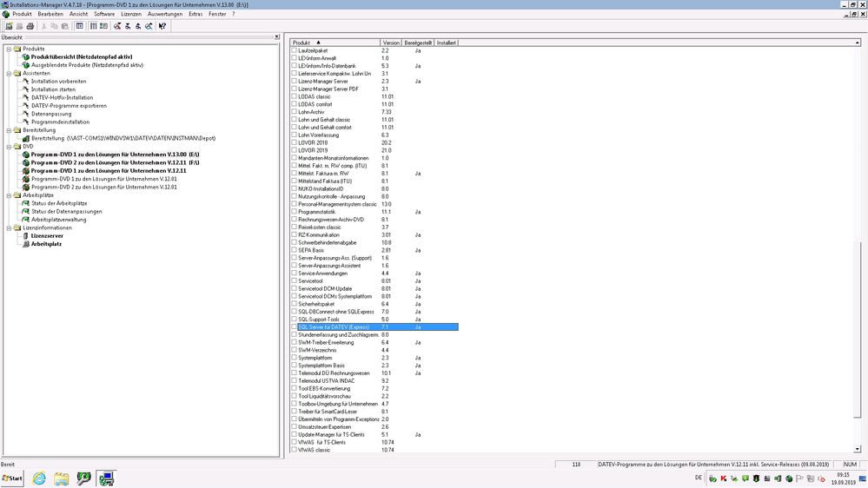This screenshot has height=488, width=868.
Task: Select Installation vorbereiten wizard in tree
Action: click(59, 82)
